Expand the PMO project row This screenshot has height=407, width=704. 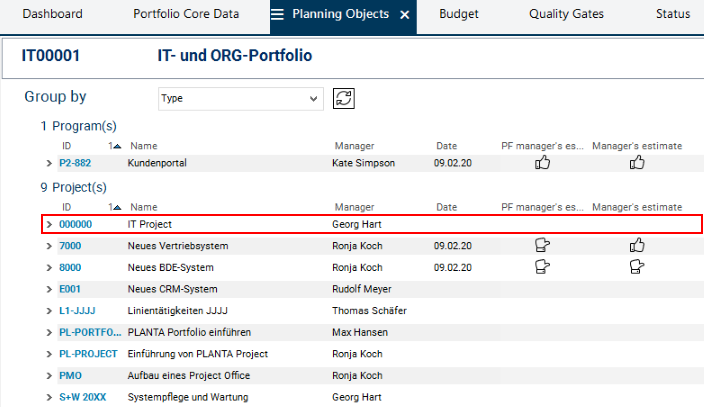coord(49,376)
